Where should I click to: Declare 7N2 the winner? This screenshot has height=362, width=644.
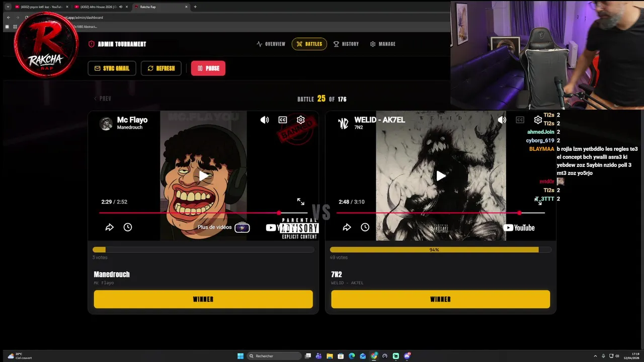(x=440, y=299)
